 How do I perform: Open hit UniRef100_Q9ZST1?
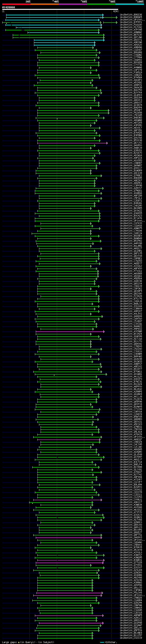tap(131, 40)
